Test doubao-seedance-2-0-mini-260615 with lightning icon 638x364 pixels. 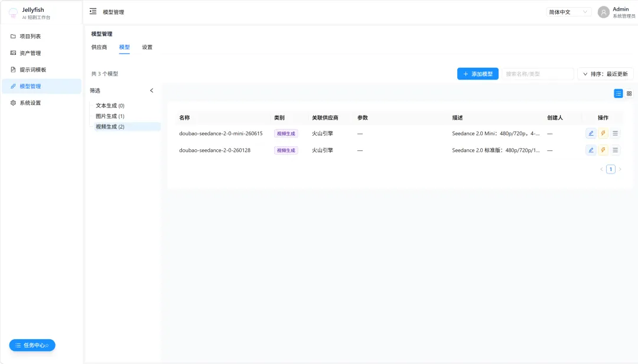click(603, 133)
